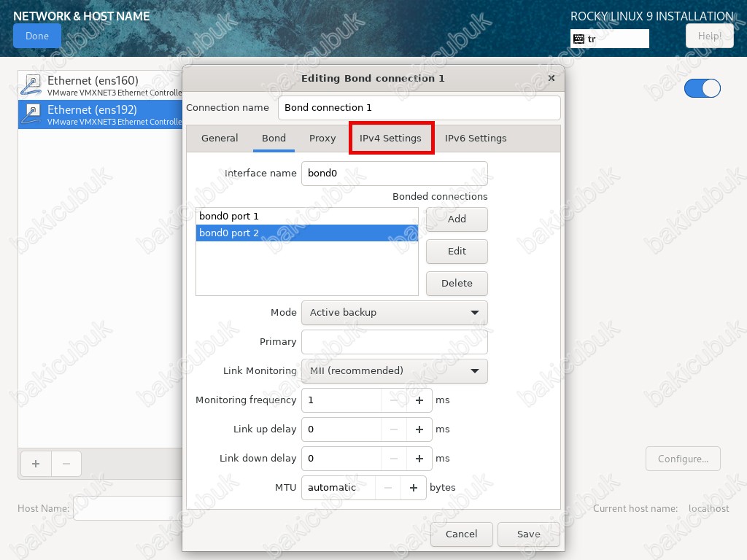This screenshot has height=560, width=747.
Task: Switch to the IPv4 Settings tab
Action: tap(390, 138)
